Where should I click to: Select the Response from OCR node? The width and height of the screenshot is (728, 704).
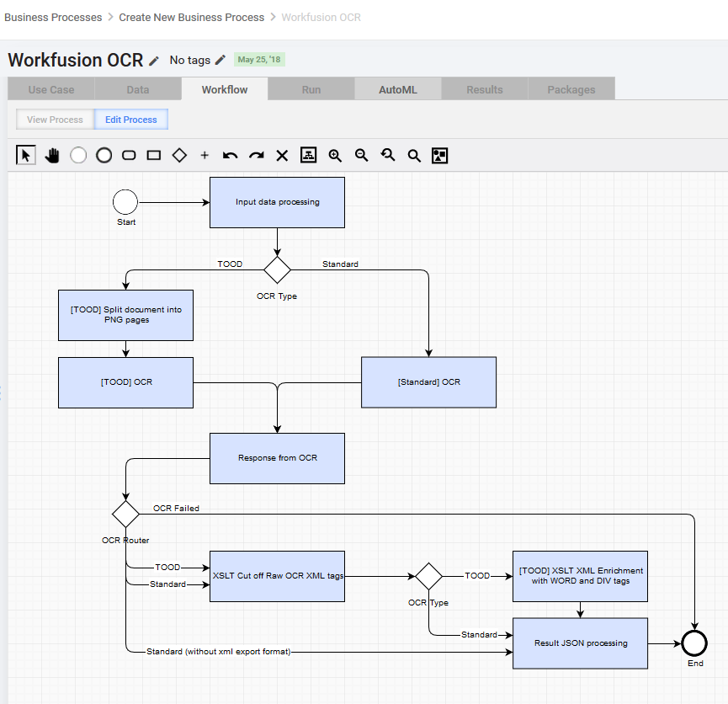(x=277, y=458)
